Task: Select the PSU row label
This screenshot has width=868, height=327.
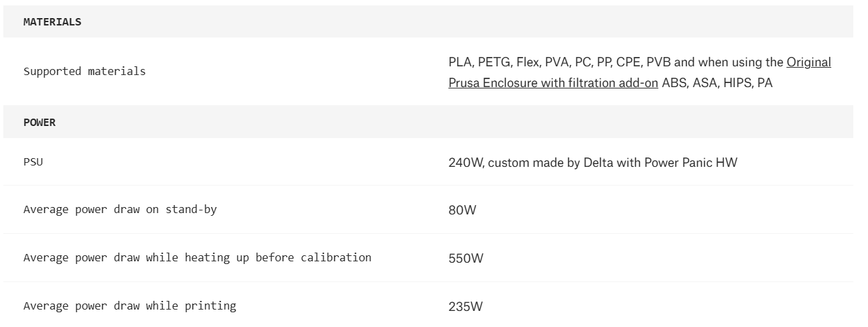Action: 32,162
